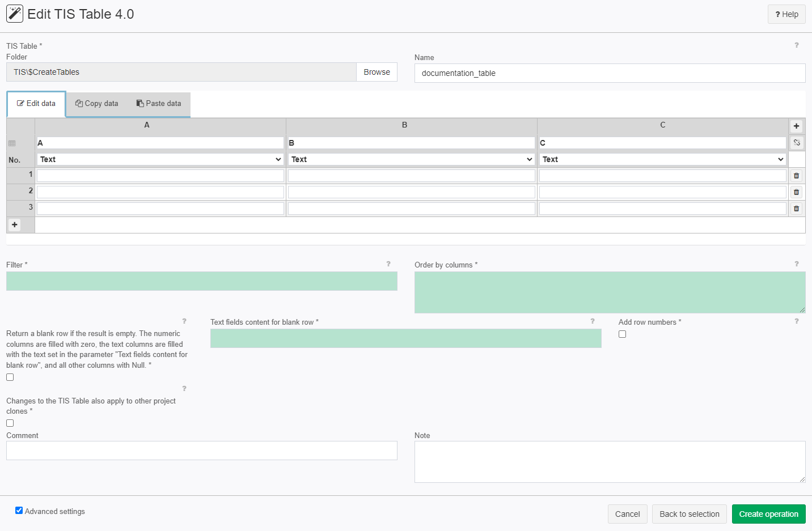Viewport: 812px width, 531px height.
Task: Show help for Text fields content for blank row
Action: pos(593,321)
